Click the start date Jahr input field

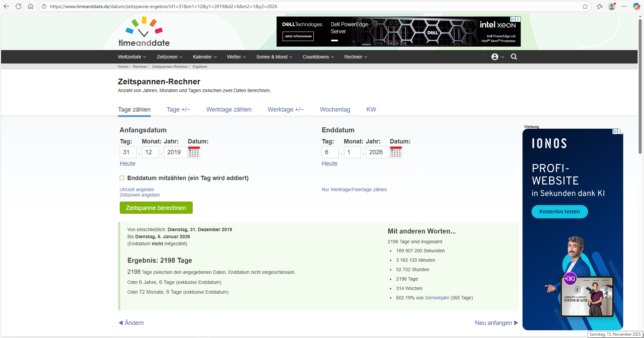175,152
